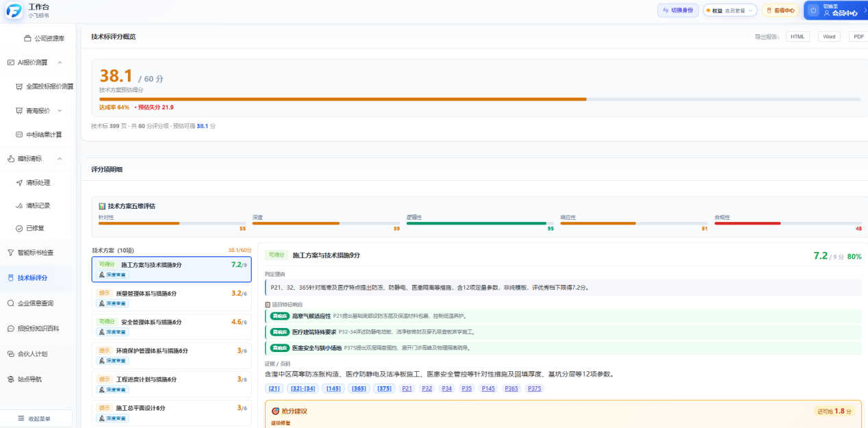Image resolution: width=868 pixels, height=428 pixels.
Task: Click the 清标处理 paper-plane icon
Action: tap(19, 183)
